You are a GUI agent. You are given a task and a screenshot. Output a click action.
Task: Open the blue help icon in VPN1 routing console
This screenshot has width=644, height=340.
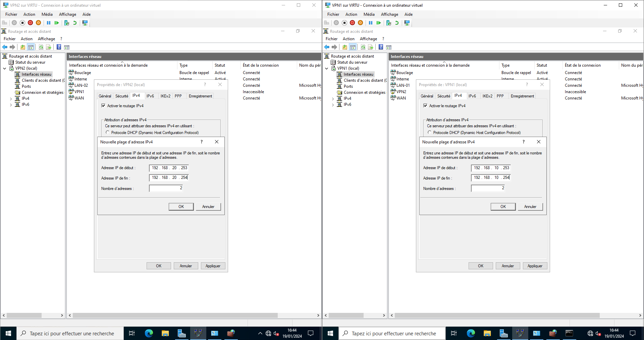tap(381, 47)
